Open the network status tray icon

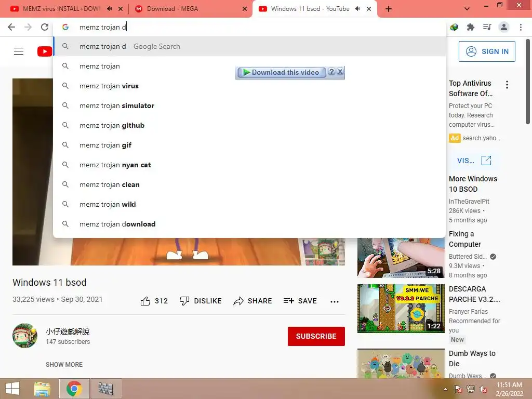coord(471,389)
